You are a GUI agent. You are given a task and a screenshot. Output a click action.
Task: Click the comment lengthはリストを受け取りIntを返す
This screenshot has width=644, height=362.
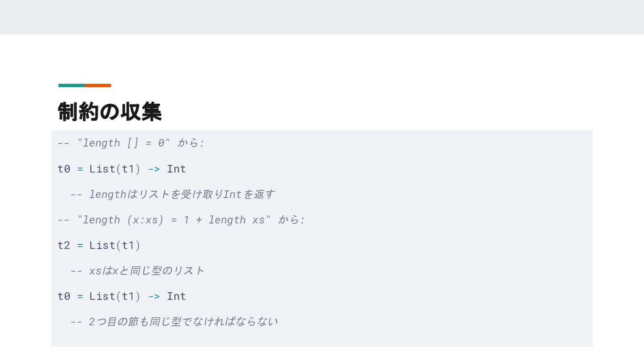point(173,194)
